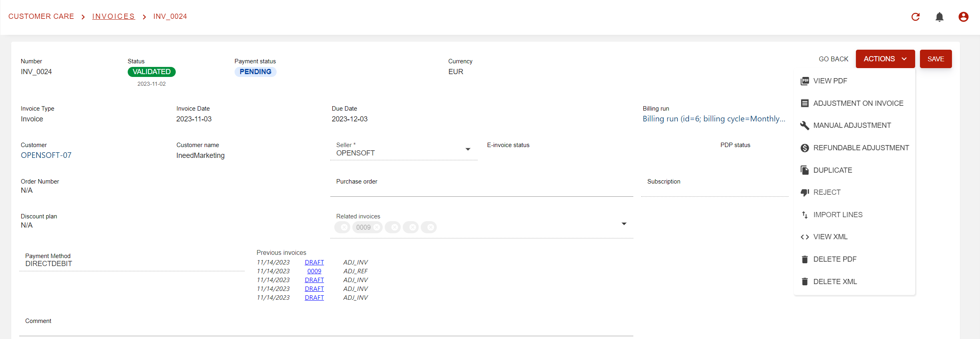Collapse the Actions dropdown menu
This screenshot has height=339, width=980.
(885, 59)
